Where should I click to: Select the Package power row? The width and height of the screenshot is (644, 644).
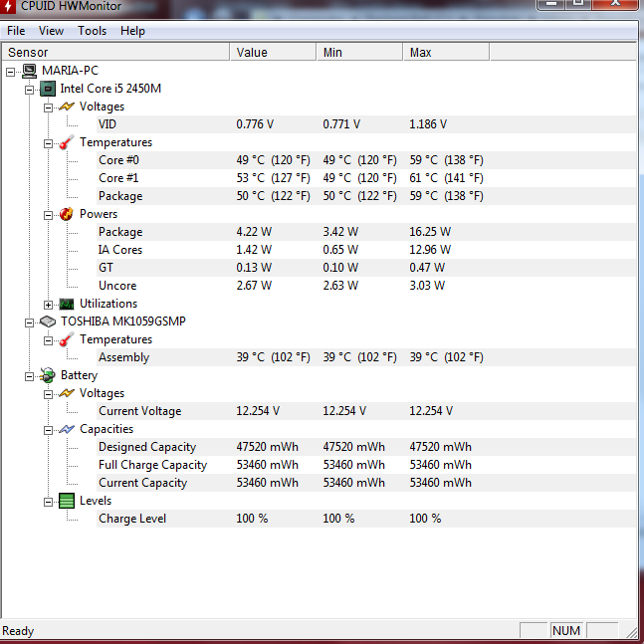click(x=366, y=232)
